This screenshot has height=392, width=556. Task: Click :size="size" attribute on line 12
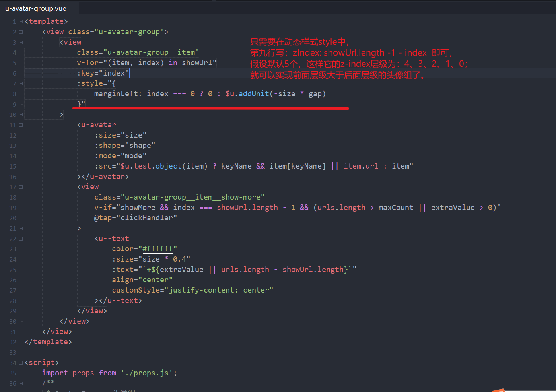coord(121,135)
